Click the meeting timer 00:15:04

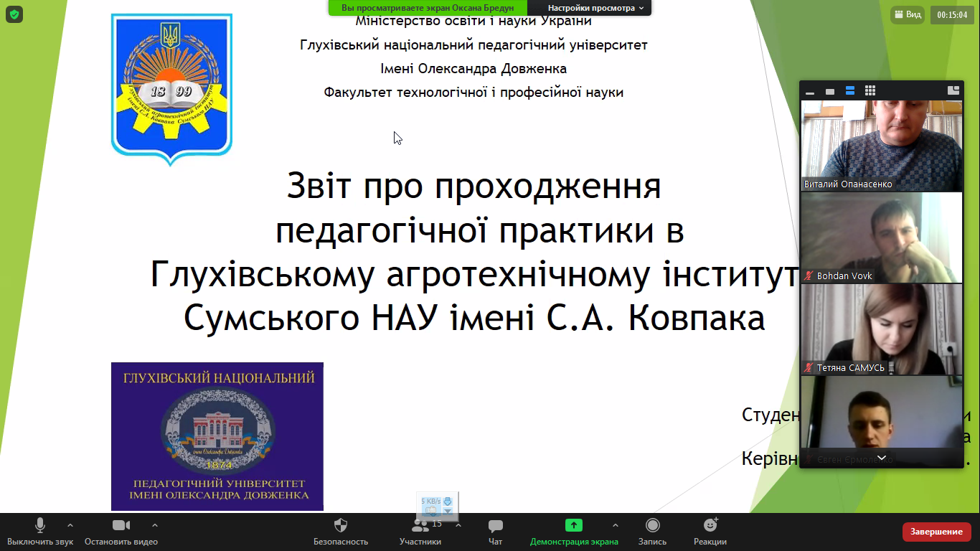(x=953, y=14)
